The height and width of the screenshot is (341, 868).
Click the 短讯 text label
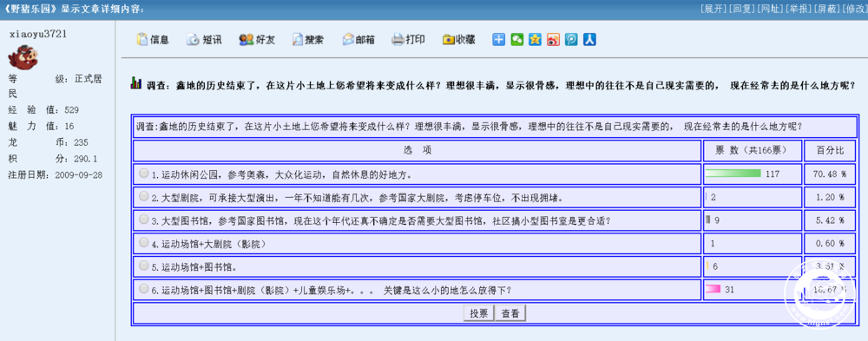click(212, 40)
